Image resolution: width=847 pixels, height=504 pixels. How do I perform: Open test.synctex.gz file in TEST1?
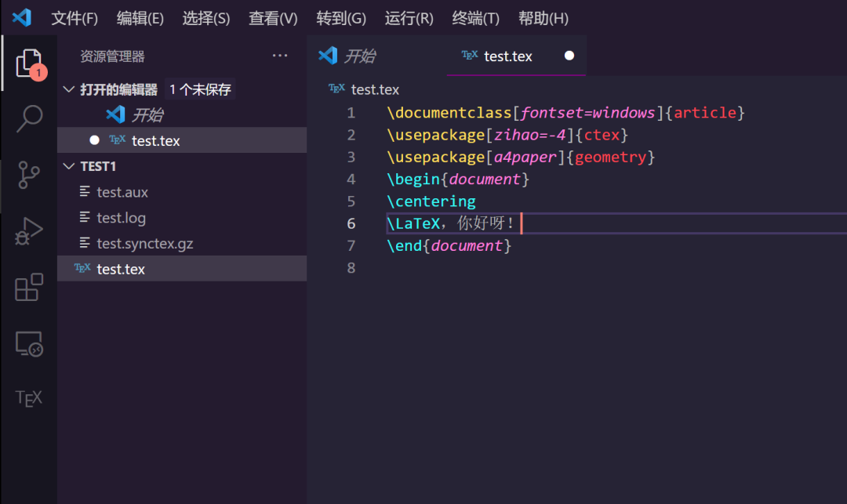point(182,243)
